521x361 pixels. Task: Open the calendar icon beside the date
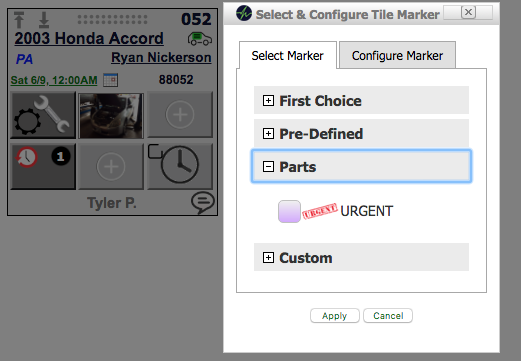(x=110, y=80)
